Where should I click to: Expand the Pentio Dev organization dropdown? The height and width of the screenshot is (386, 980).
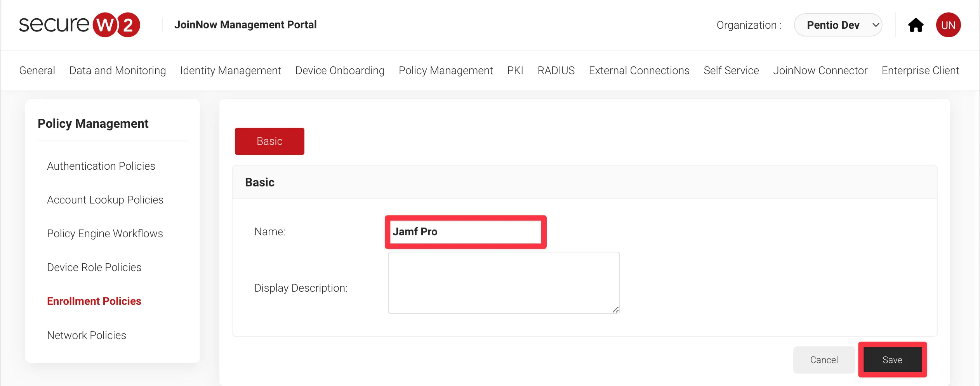coord(838,25)
